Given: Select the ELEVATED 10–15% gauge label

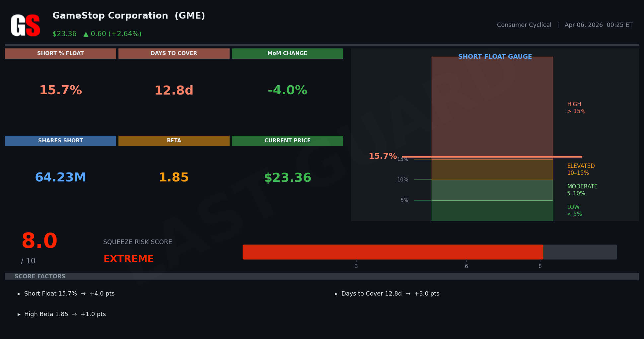Looking at the screenshot, I should 581,169.
